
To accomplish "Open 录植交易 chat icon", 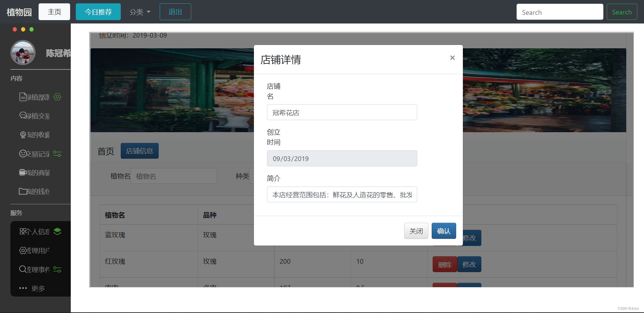I will click(x=22, y=116).
